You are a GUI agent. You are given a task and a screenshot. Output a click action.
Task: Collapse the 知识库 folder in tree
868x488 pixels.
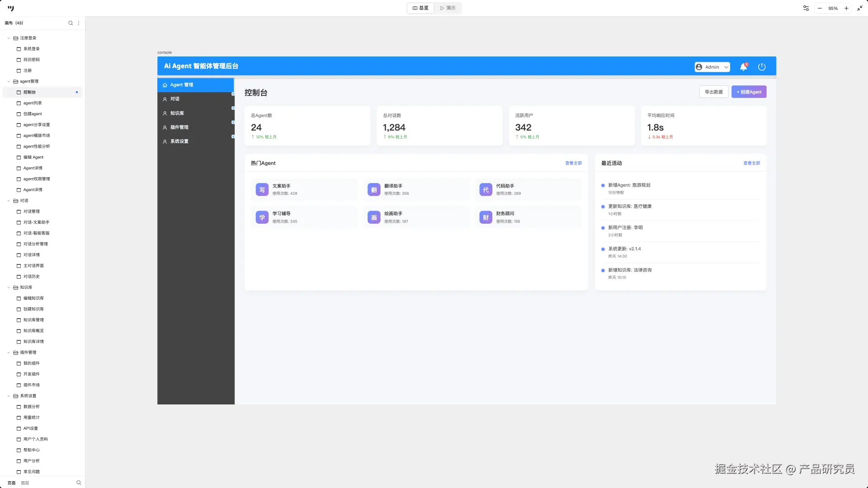tap(9, 287)
